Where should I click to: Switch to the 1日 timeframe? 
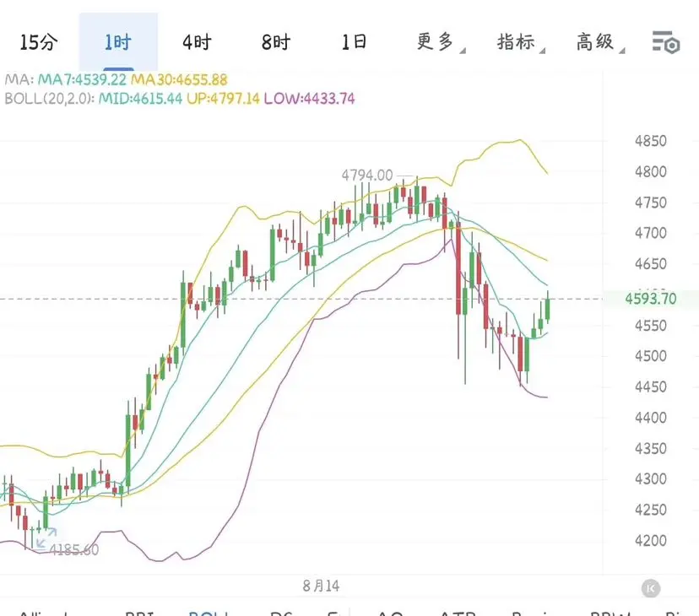pyautogui.click(x=354, y=42)
